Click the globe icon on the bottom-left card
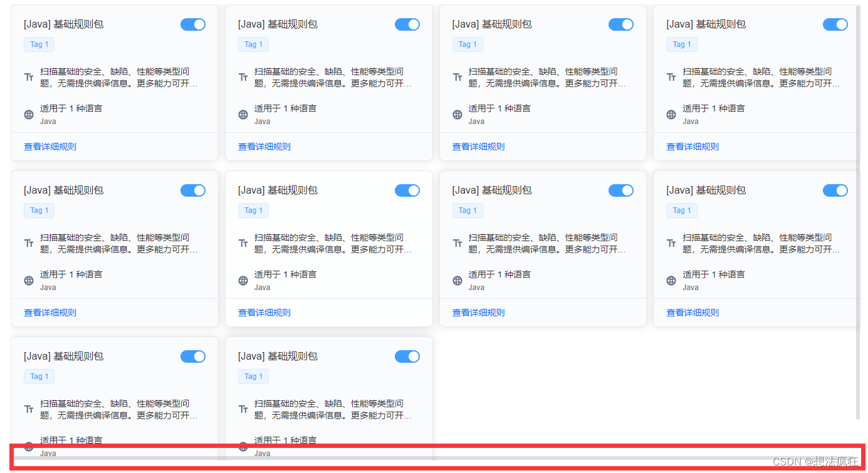Viewport: 868px width, 473px height. click(x=29, y=446)
